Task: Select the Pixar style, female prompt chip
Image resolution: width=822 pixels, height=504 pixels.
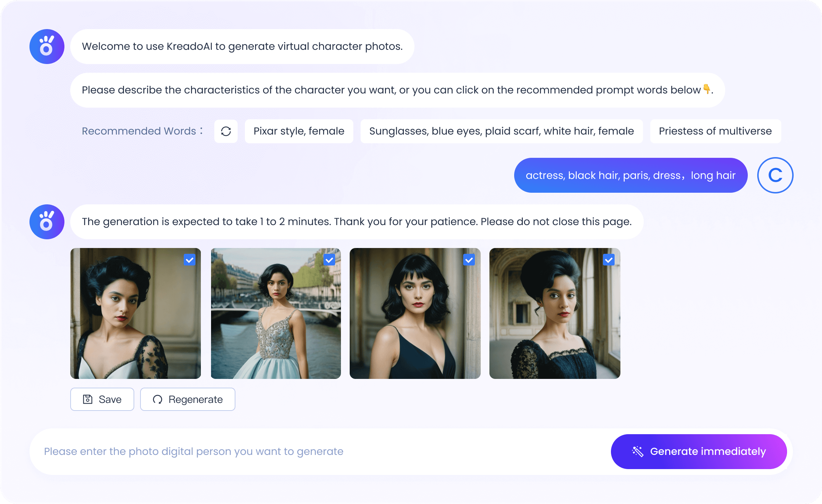Action: tap(299, 131)
